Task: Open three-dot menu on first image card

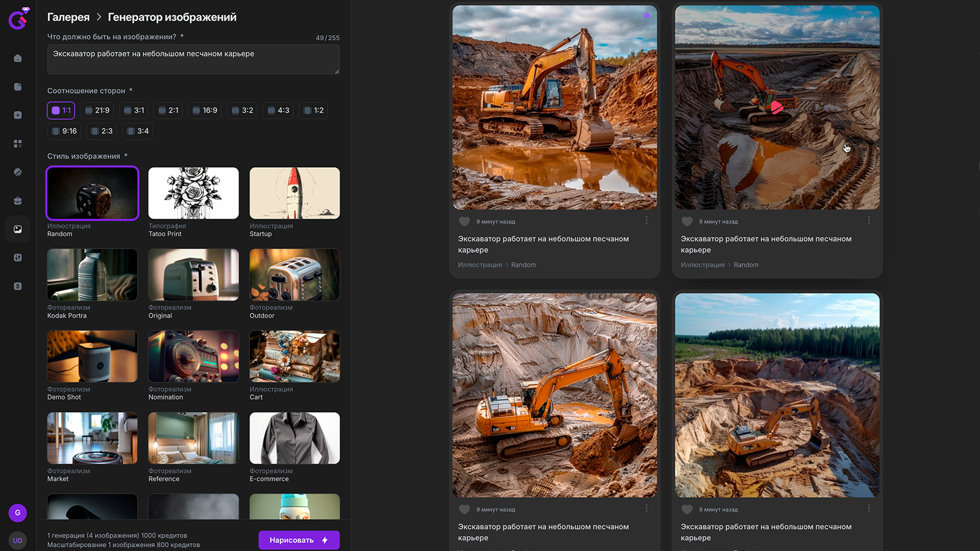Action: [646, 220]
